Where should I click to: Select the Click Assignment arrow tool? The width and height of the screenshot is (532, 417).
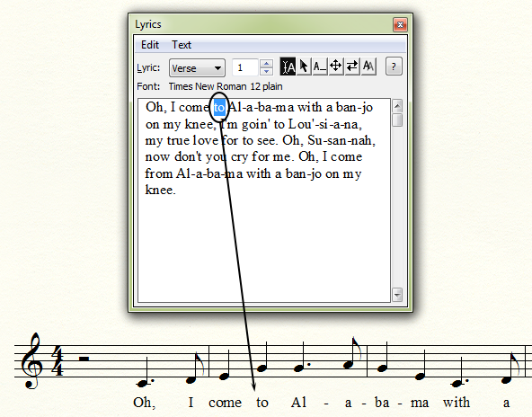(304, 67)
